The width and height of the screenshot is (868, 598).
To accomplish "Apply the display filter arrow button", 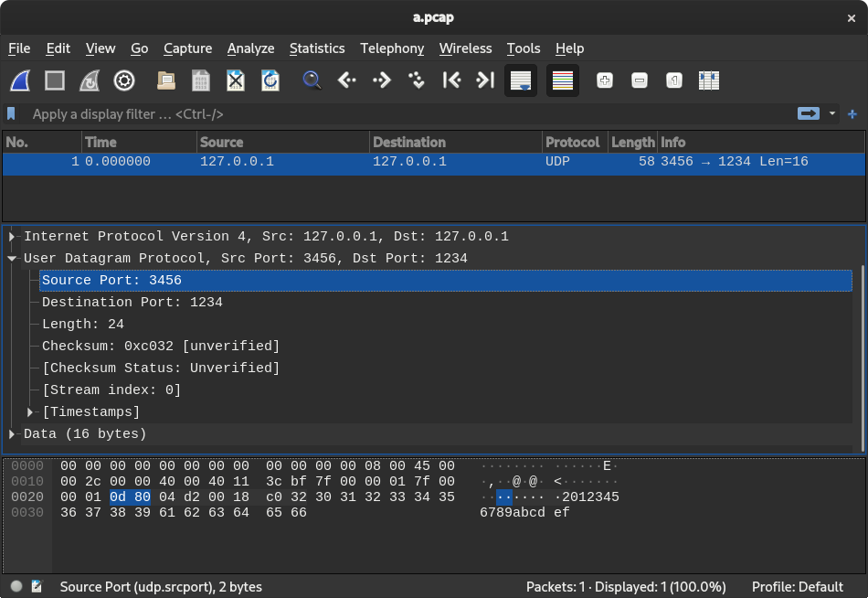I will (x=809, y=113).
